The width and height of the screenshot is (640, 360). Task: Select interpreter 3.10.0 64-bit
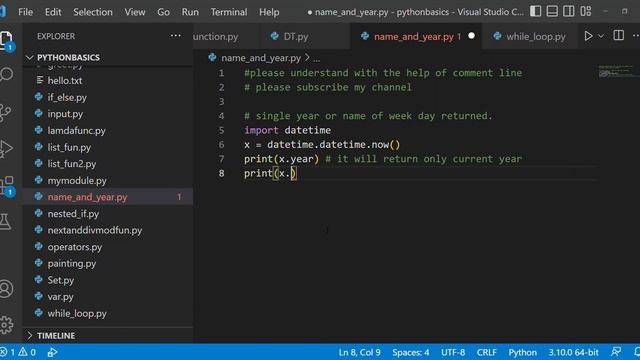coord(573,352)
